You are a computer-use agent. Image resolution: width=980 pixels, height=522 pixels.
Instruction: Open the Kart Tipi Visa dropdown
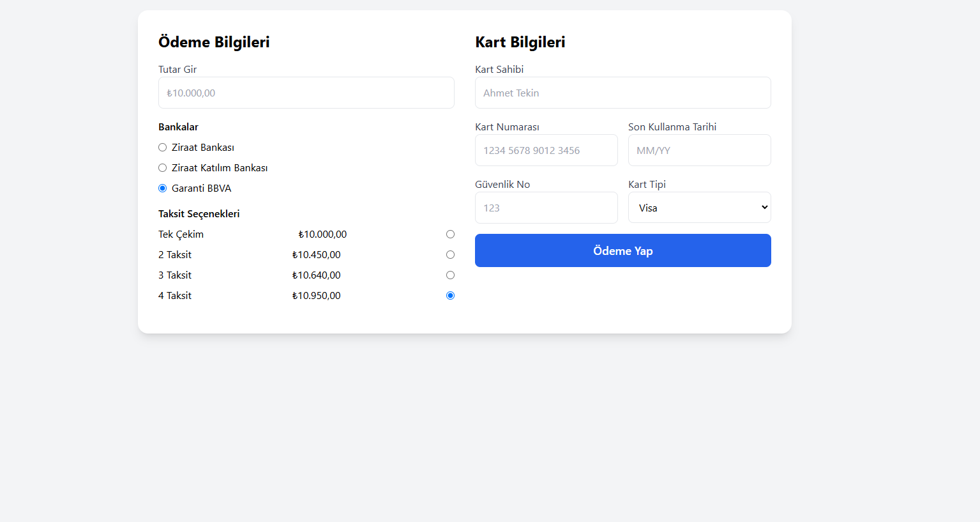coord(699,208)
